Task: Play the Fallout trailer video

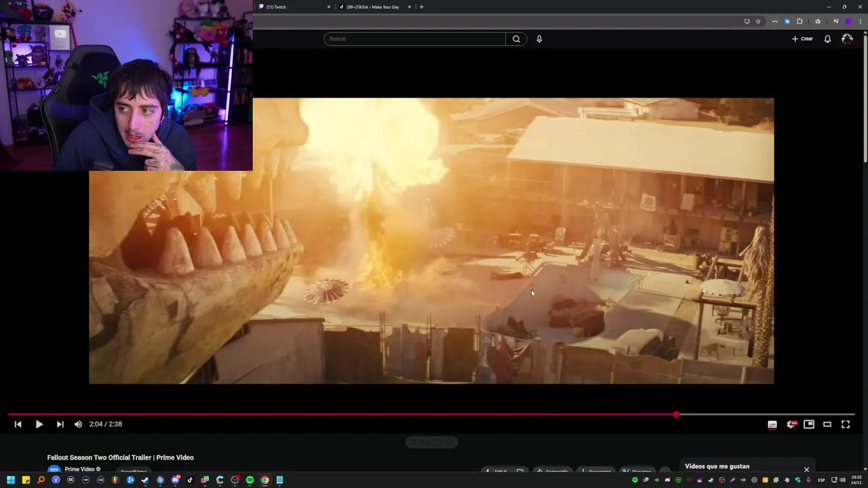Action: tap(39, 424)
